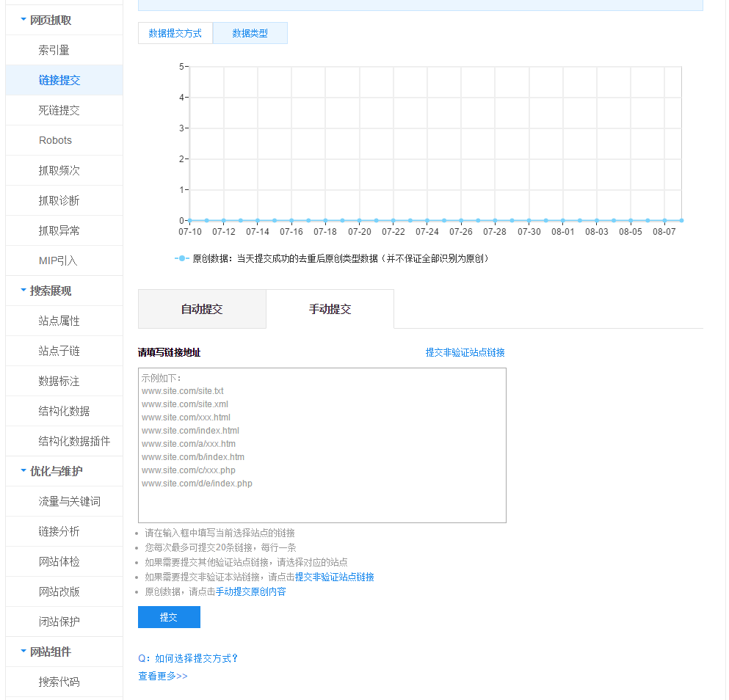Select 抓取诊断 from the sidebar

pyautogui.click(x=59, y=200)
